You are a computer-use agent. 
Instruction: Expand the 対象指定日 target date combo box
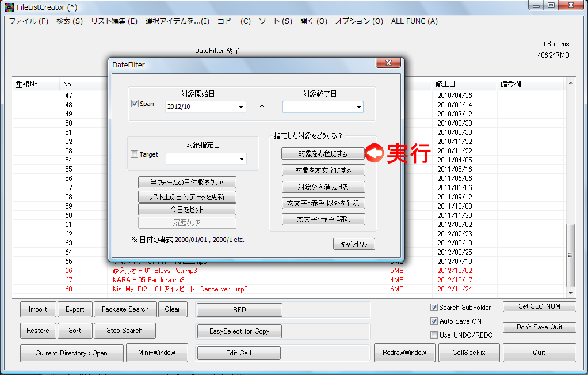click(x=241, y=158)
